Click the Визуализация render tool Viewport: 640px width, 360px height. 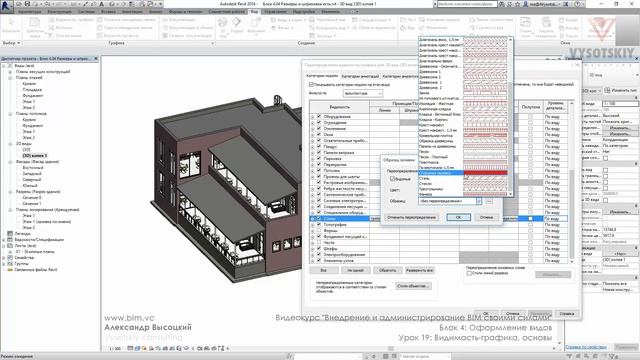pos(178,20)
